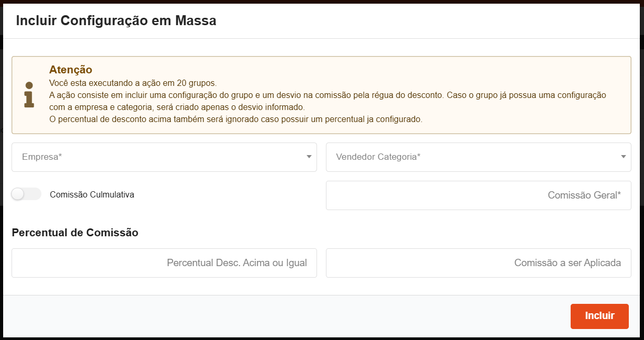The image size is (644, 340).
Task: Click the Incluir Configuração em Massa title
Action: [116, 21]
